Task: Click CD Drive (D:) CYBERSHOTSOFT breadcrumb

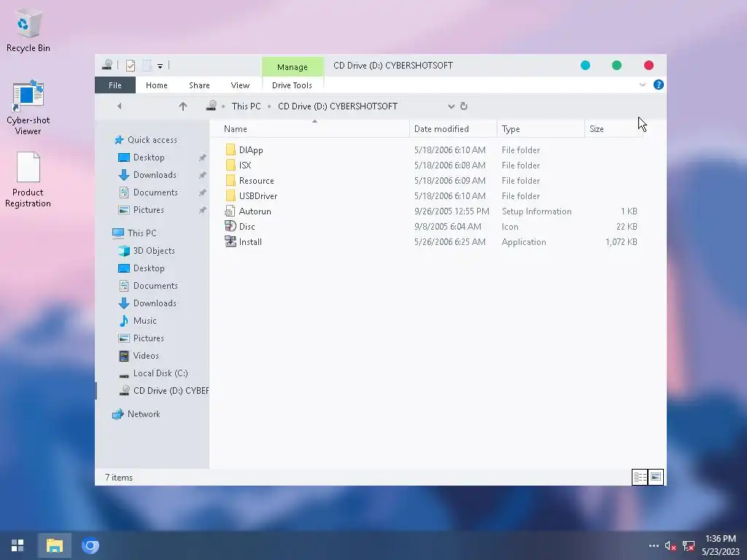Action: tap(337, 106)
